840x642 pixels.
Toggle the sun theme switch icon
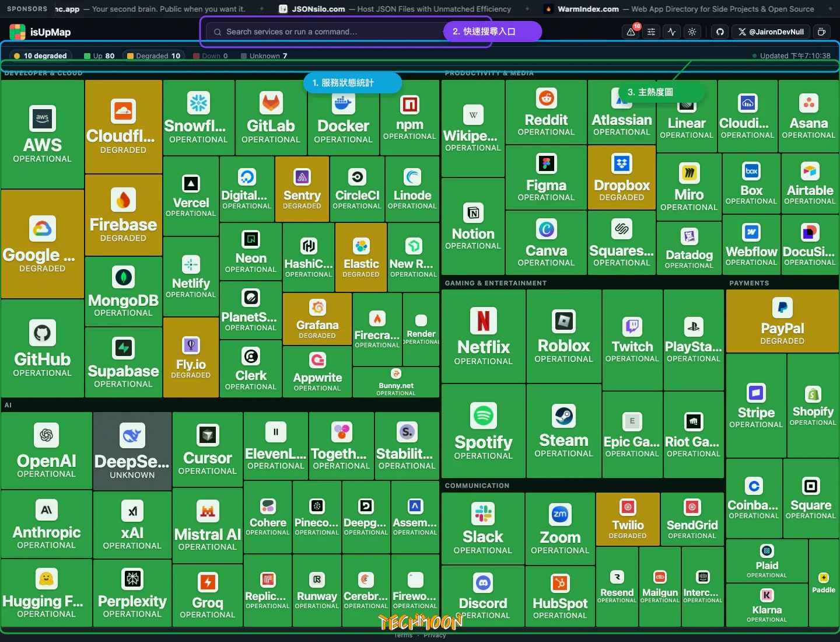click(x=692, y=32)
